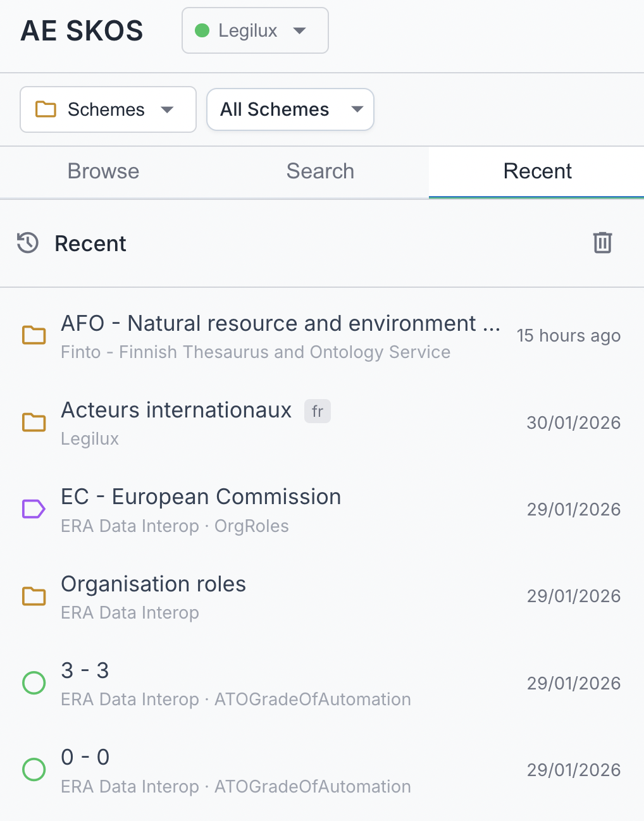
Task: Click the green circle icon beside 3 - 3
Action: (34, 683)
